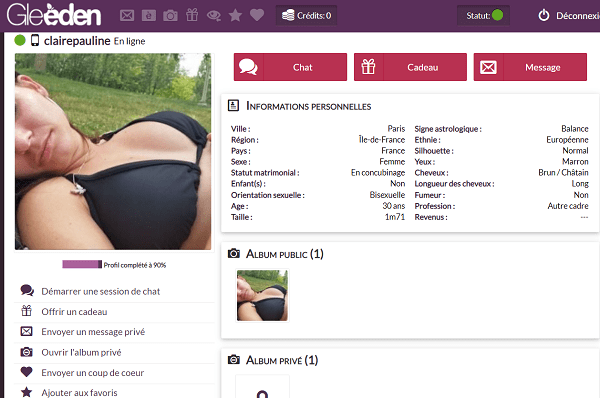Click camera icon beside Ouvrir l'album privé

pyautogui.click(x=26, y=352)
